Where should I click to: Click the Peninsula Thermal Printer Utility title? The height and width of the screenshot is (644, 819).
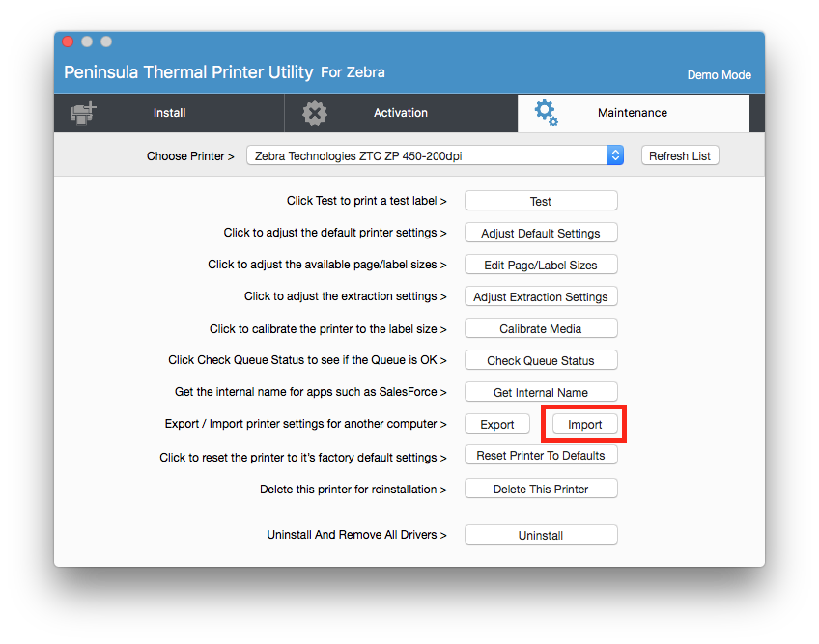click(188, 72)
